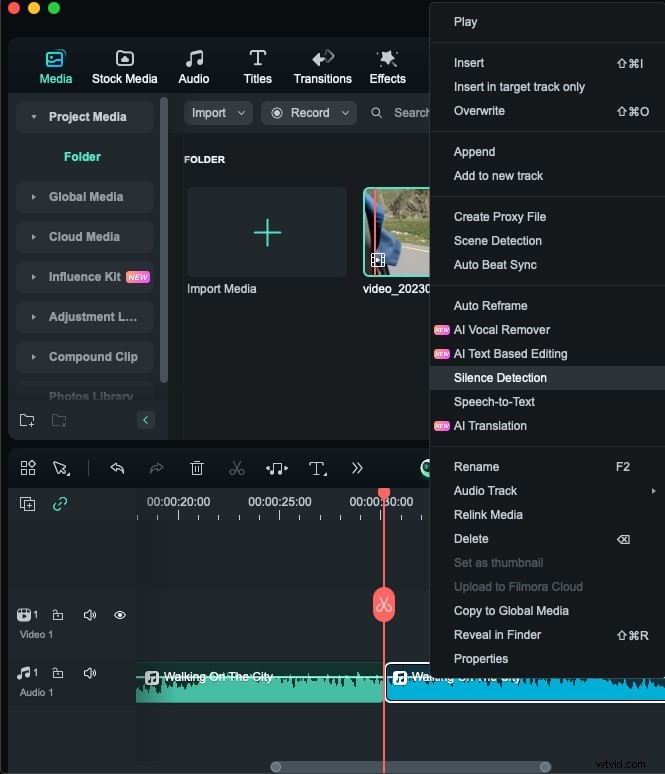665x774 pixels.
Task: Click the Undo arrow in timeline toolbar
Action: coord(117,468)
